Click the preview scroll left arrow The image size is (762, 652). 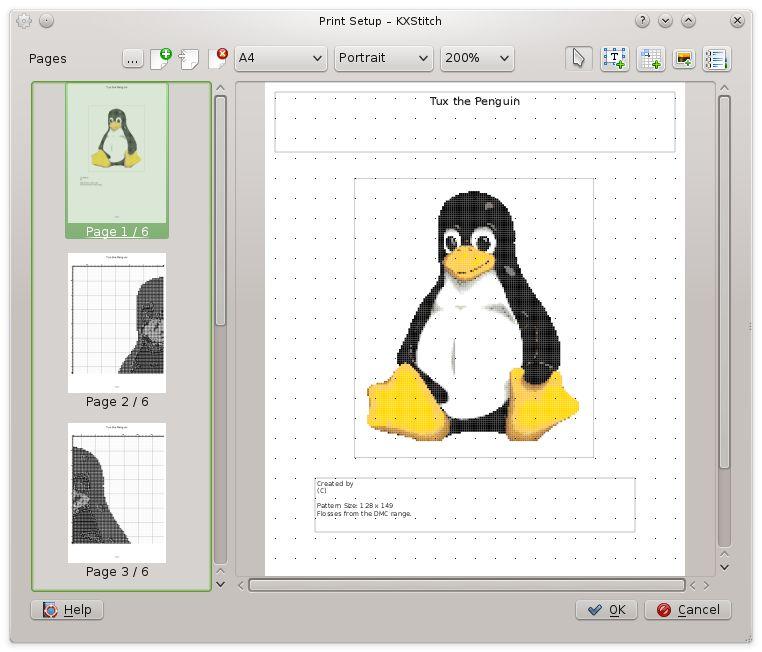(241, 585)
